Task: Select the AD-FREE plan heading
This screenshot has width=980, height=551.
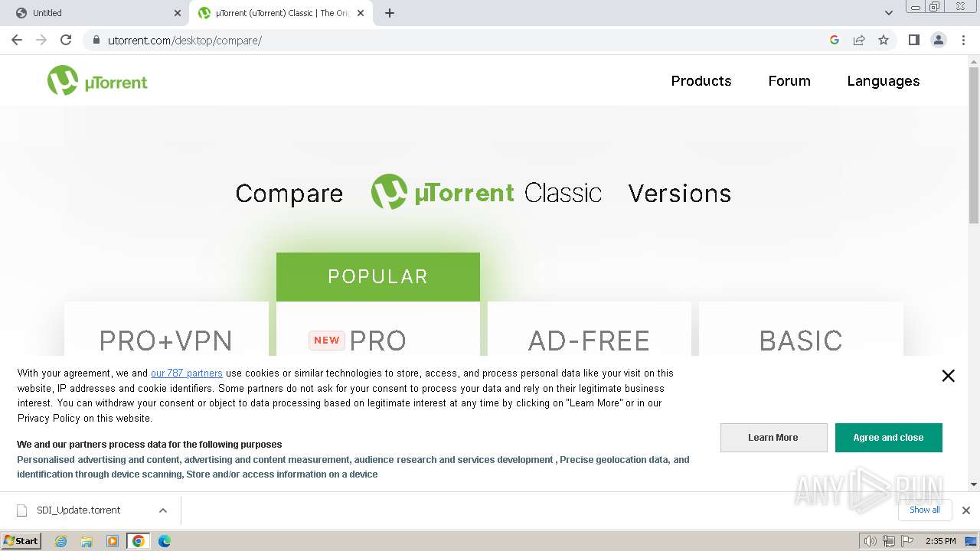Action: pos(589,341)
